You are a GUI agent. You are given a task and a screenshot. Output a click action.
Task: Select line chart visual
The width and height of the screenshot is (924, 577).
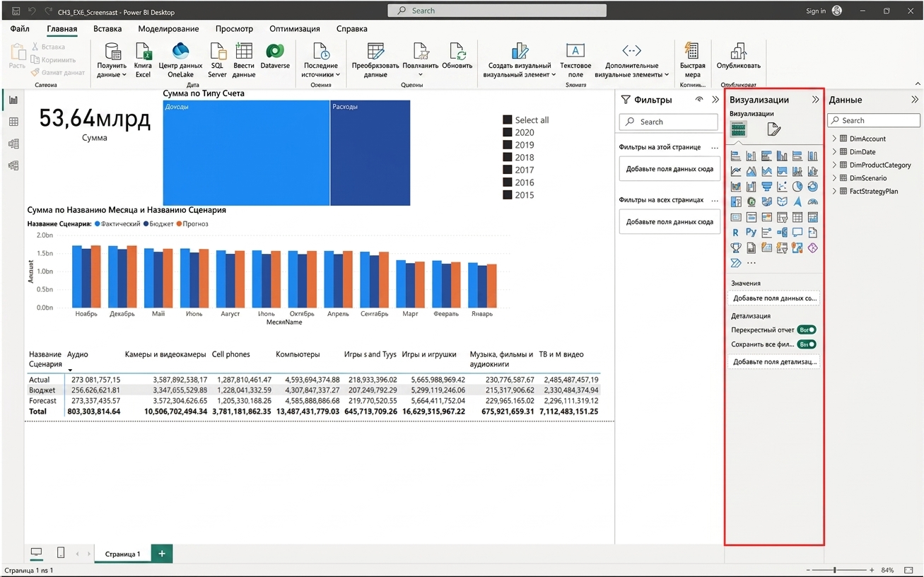click(736, 171)
